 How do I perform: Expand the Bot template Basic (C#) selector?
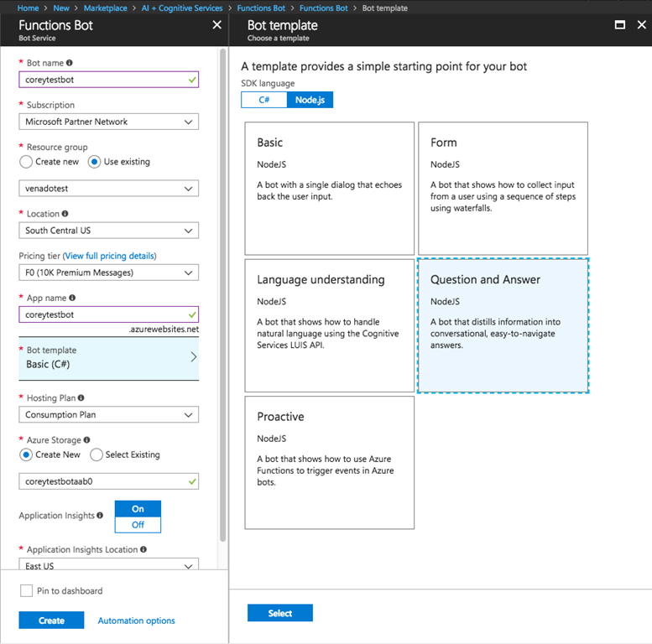point(108,358)
